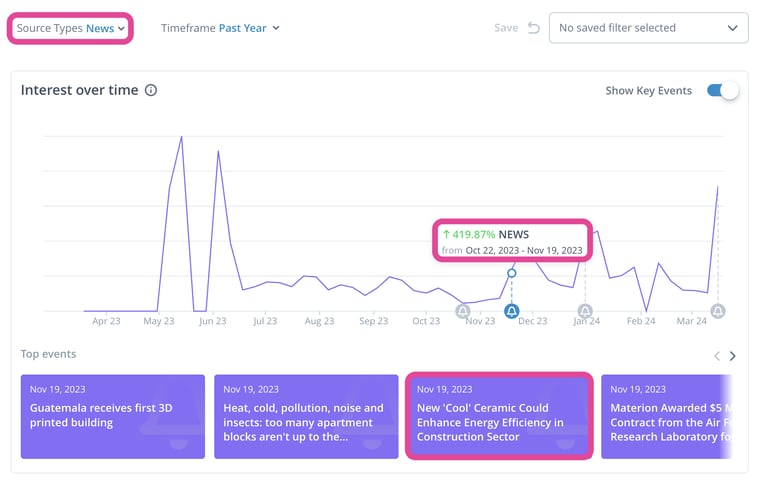This screenshot has width=761, height=485.
Task: Open the Materion Awarded contract event card
Action: 667,416
